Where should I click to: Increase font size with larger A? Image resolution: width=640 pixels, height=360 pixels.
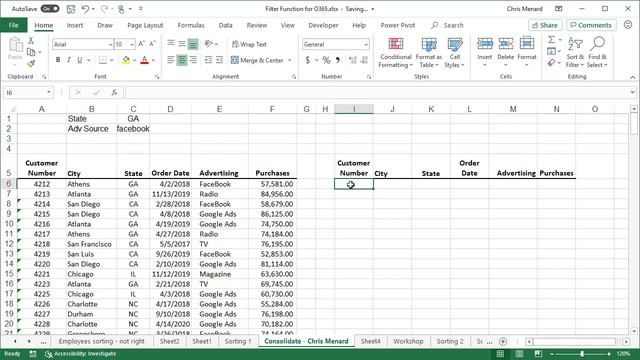[x=141, y=44]
